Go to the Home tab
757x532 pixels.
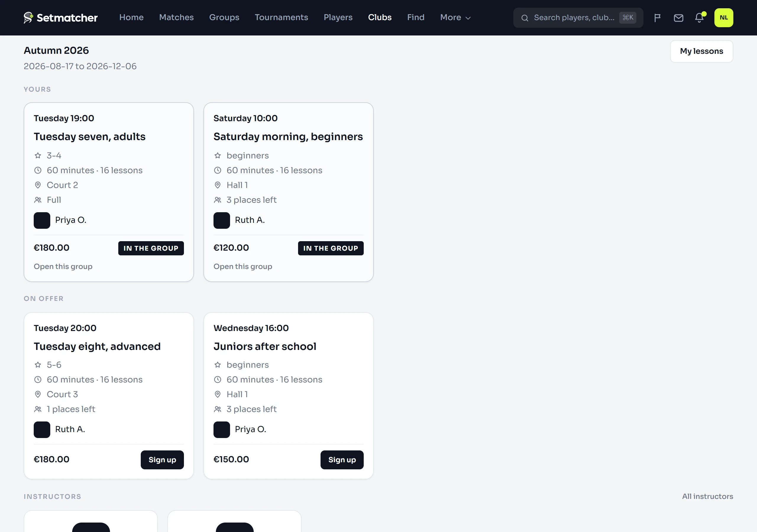(x=131, y=17)
